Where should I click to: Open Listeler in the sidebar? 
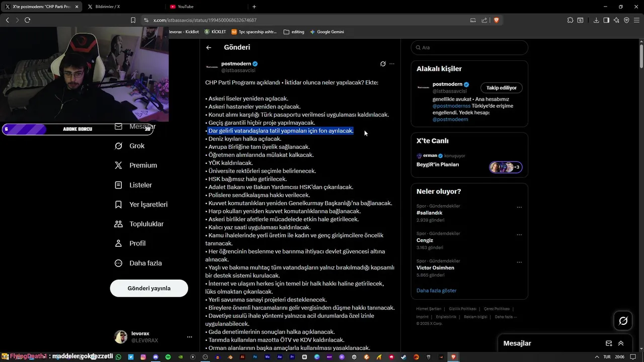pos(133,185)
